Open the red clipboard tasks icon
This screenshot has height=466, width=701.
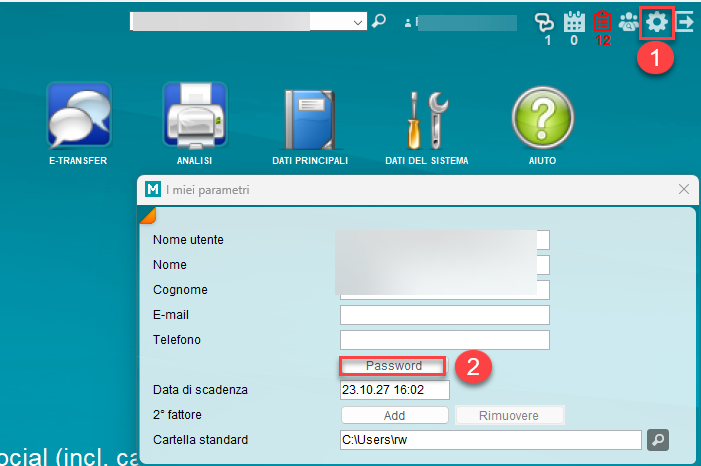pyautogui.click(x=602, y=22)
